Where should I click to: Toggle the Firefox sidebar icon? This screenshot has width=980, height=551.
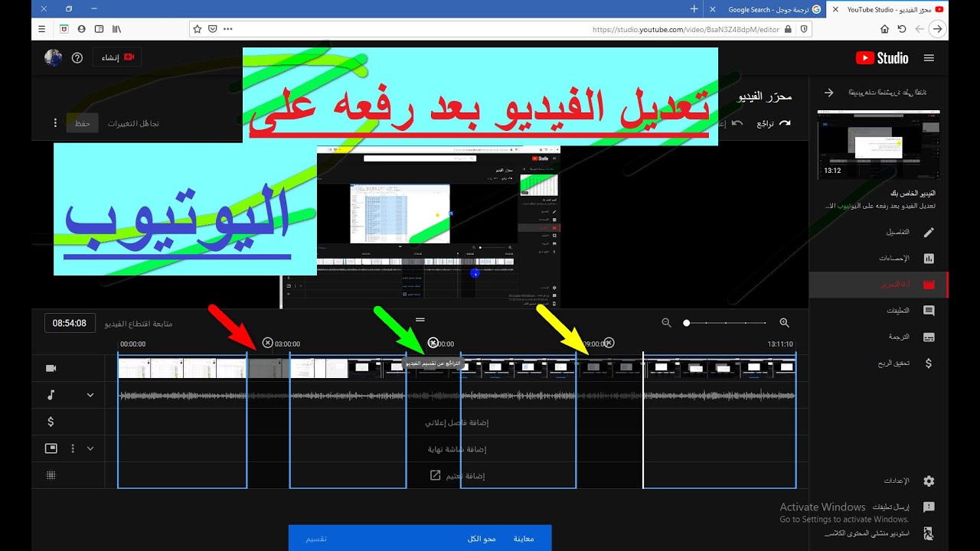click(99, 29)
